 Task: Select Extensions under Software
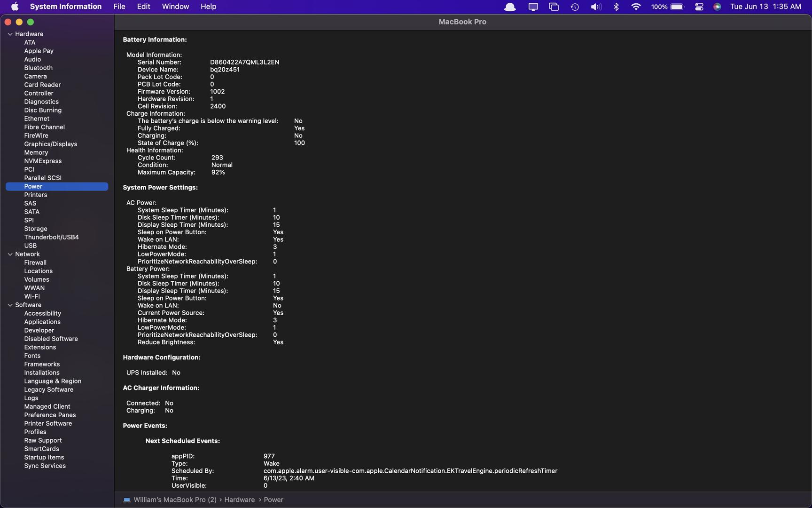(40, 347)
